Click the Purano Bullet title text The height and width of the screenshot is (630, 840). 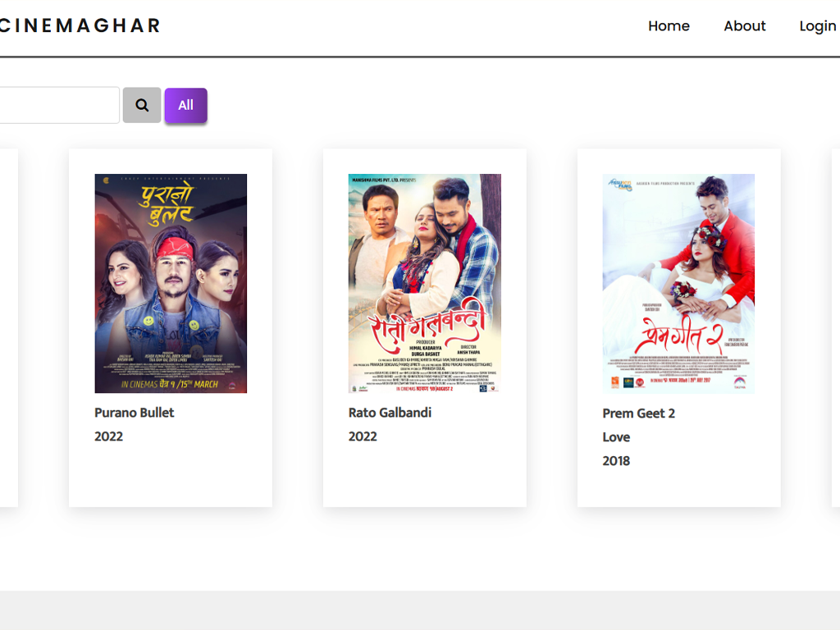pos(135,413)
